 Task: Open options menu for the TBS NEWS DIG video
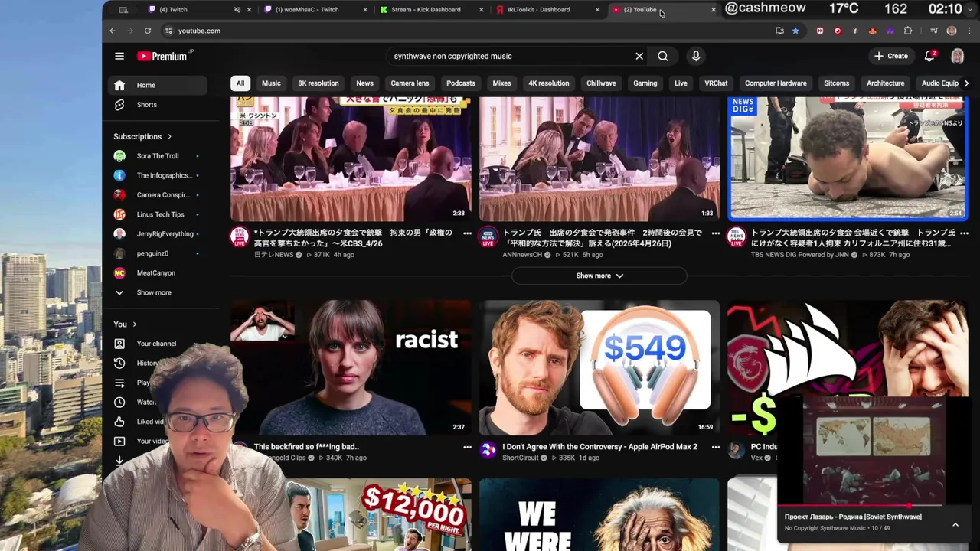click(x=964, y=233)
